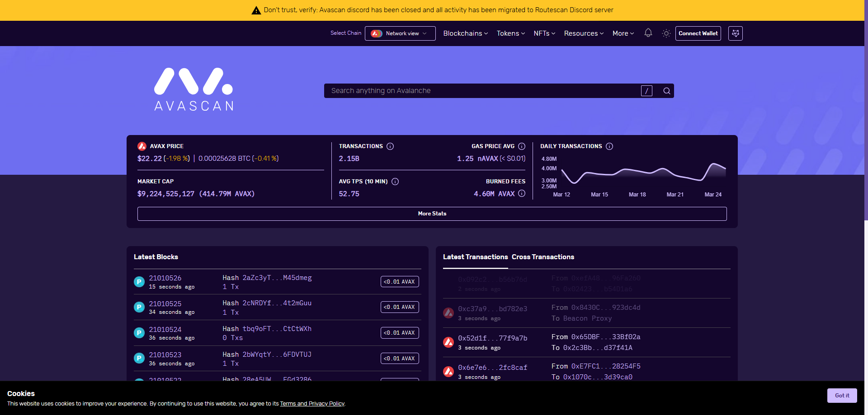Click the search magnifier icon
This screenshot has height=415, width=868.
[666, 91]
